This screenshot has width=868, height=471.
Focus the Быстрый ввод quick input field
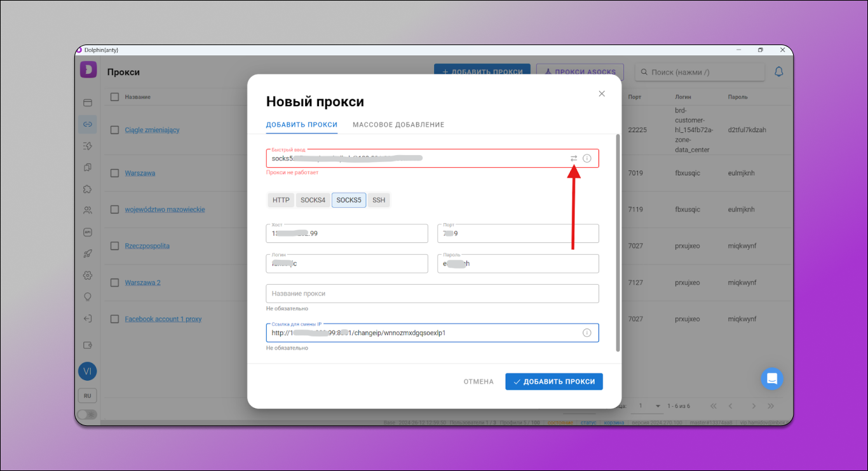(x=432, y=158)
